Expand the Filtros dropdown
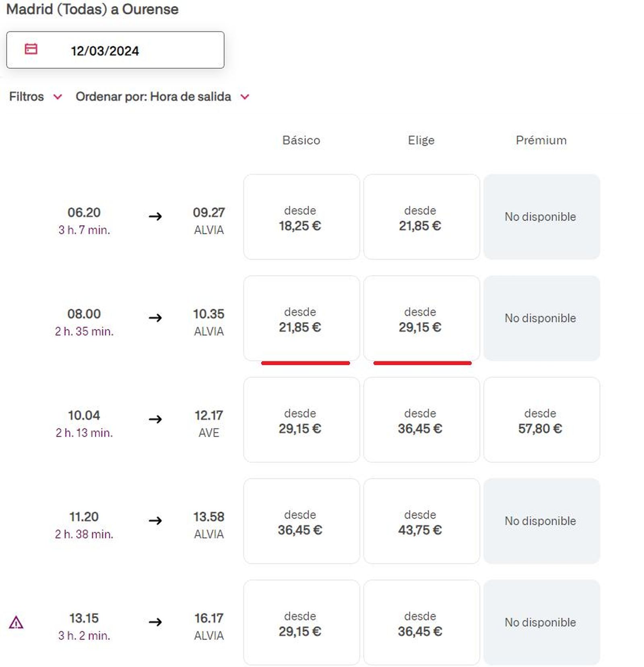Screen dimensions: 644x667 (35, 96)
